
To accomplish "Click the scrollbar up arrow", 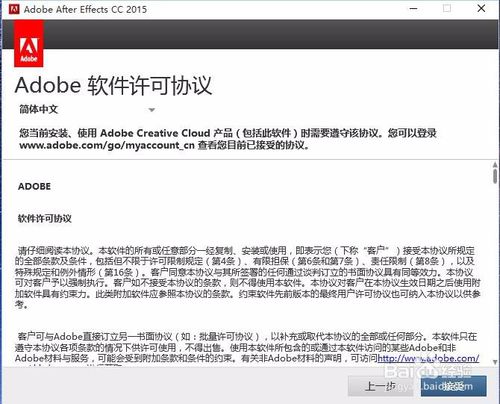I will [495, 165].
